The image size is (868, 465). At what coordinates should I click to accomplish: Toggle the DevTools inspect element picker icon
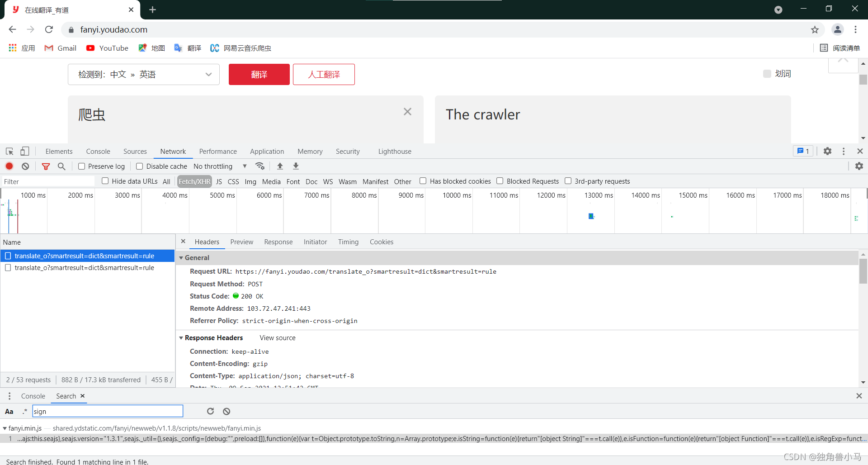point(9,152)
